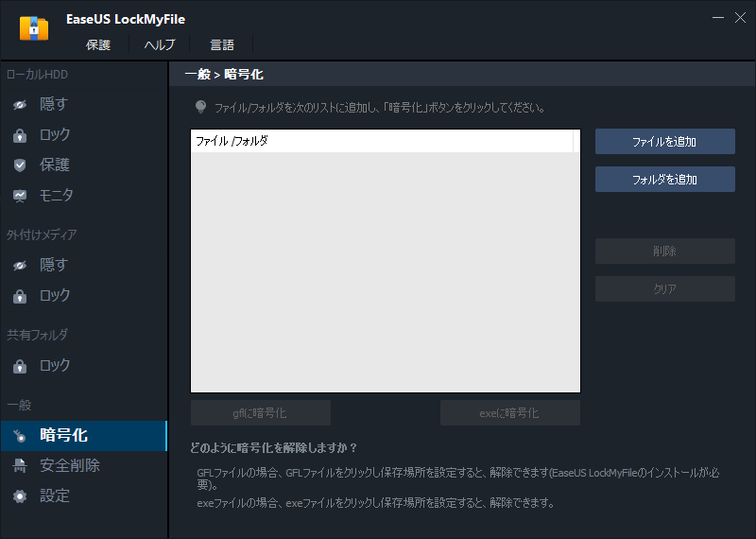Minimize the LockMyFile window
The image size is (756, 539).
(x=718, y=18)
